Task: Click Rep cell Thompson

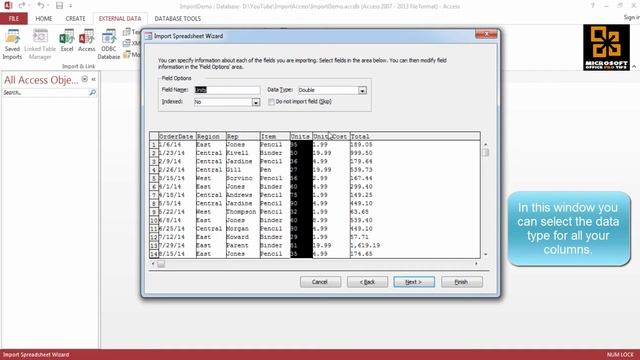Action: pos(241,212)
